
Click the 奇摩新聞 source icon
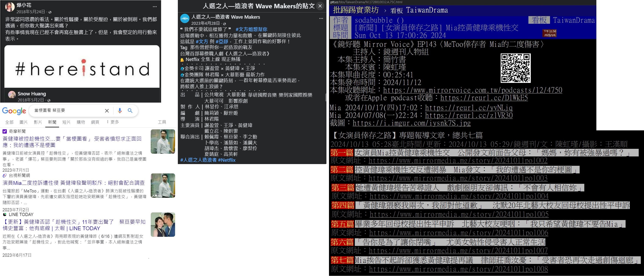[4, 131]
